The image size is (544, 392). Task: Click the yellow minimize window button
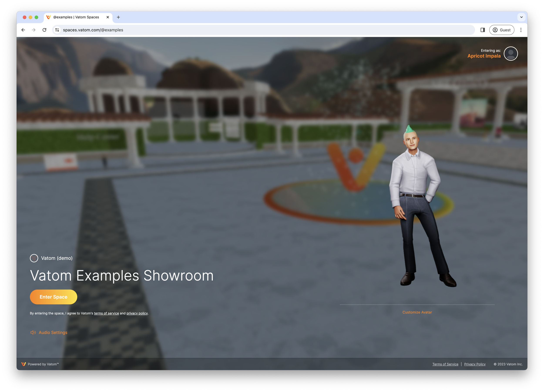[30, 17]
